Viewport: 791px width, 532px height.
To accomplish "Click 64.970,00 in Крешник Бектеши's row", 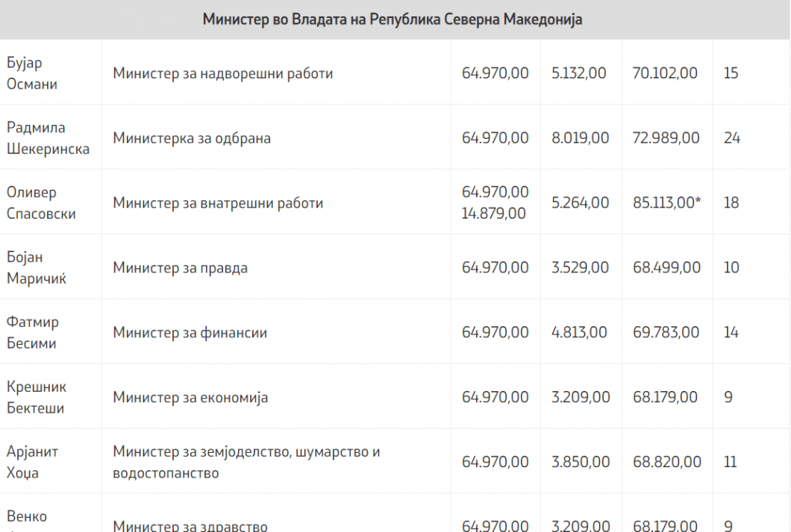I will [x=495, y=397].
